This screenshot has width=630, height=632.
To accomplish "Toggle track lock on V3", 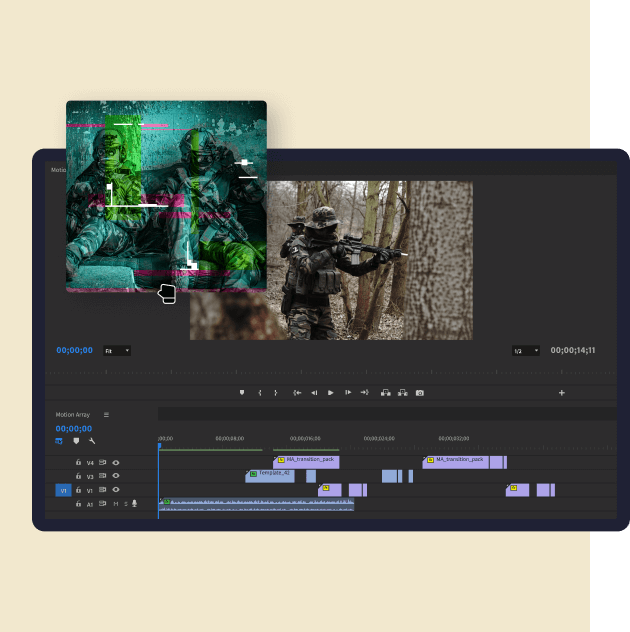I will click(79, 476).
